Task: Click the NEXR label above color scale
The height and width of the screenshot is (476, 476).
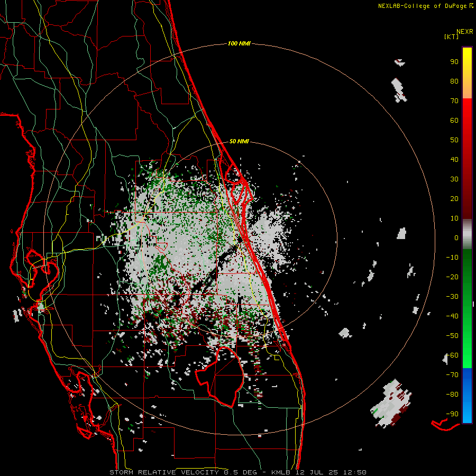Action: [464, 32]
